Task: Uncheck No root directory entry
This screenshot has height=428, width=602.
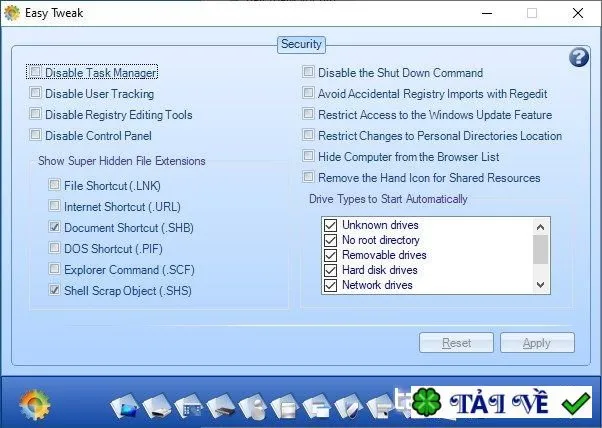Action: click(x=331, y=240)
